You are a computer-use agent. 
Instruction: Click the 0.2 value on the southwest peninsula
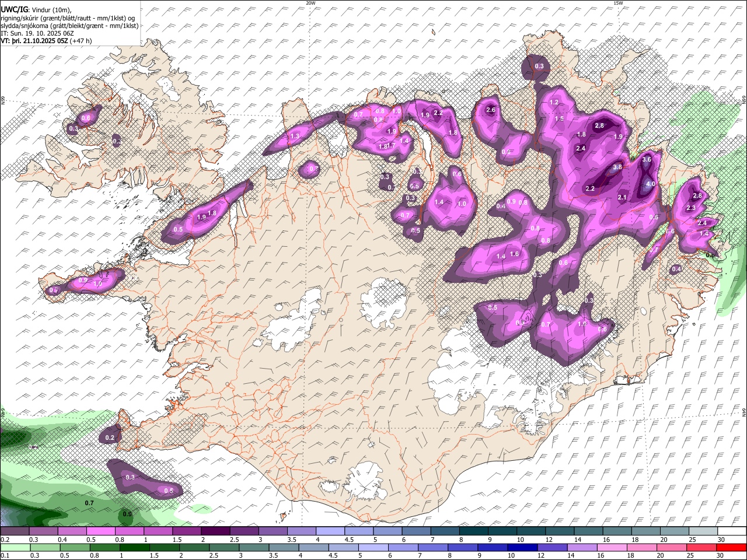point(110,437)
